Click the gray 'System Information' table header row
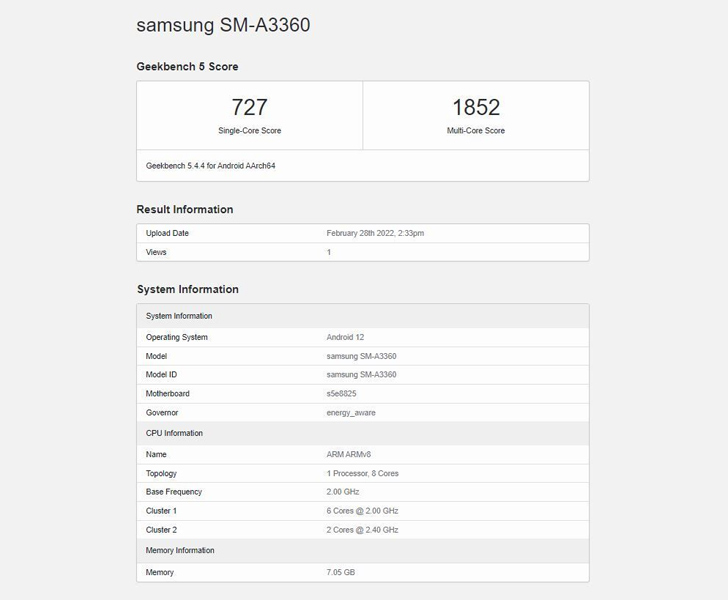The width and height of the screenshot is (728, 600). click(363, 316)
